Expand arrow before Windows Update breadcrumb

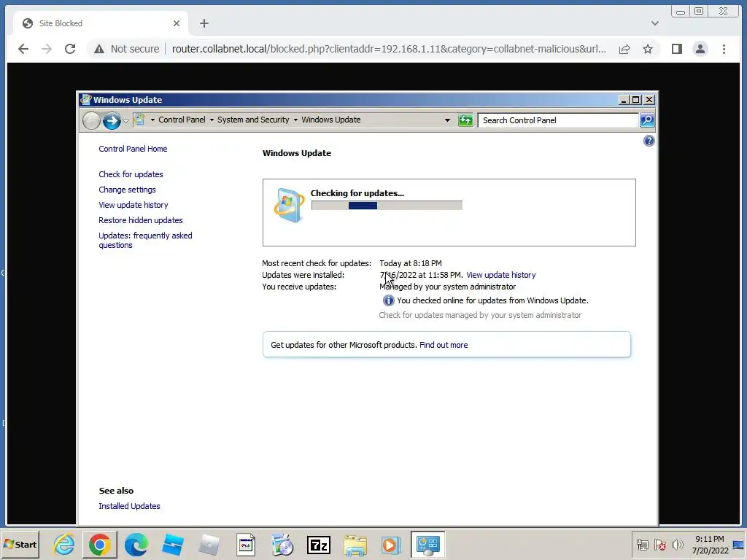pos(295,120)
